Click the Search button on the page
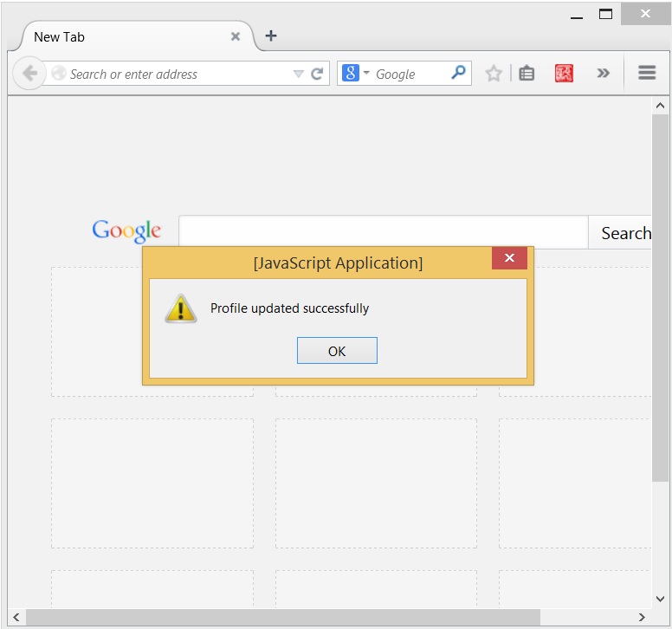The width and height of the screenshot is (672, 629). point(620,233)
